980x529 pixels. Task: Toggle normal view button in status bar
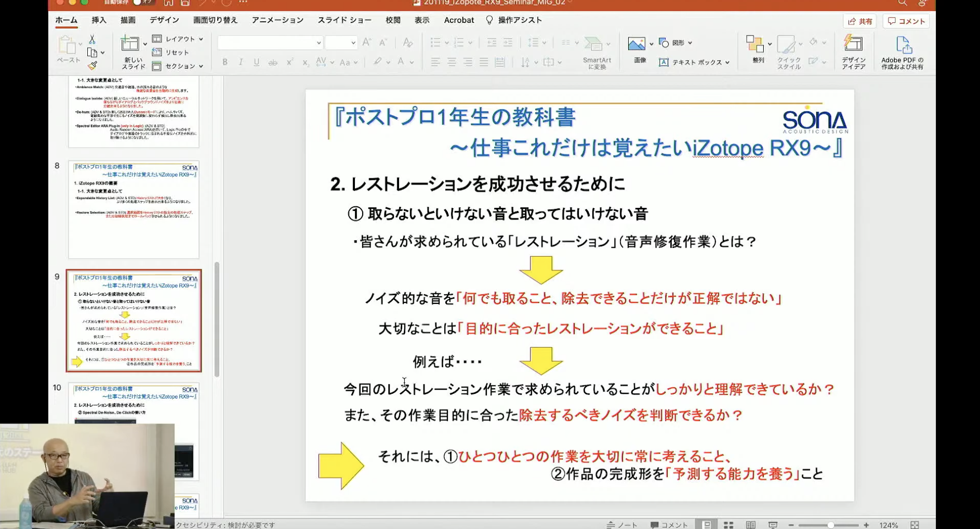click(x=707, y=525)
